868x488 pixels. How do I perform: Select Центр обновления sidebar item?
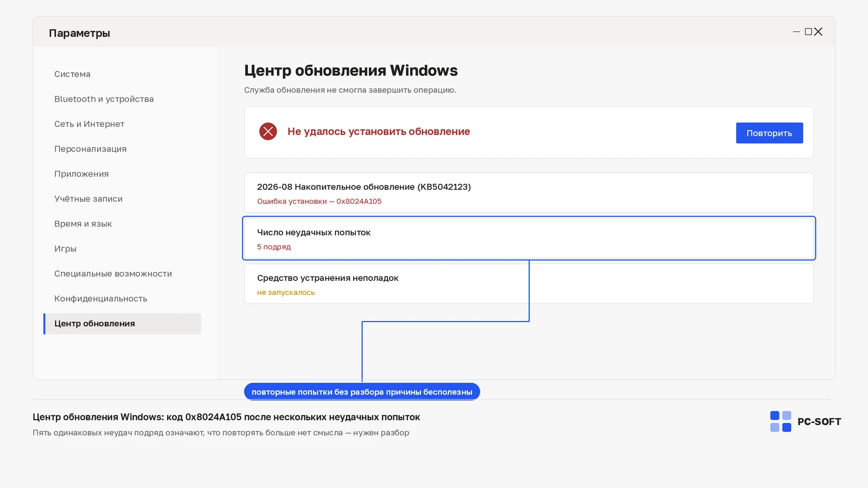[x=122, y=324]
